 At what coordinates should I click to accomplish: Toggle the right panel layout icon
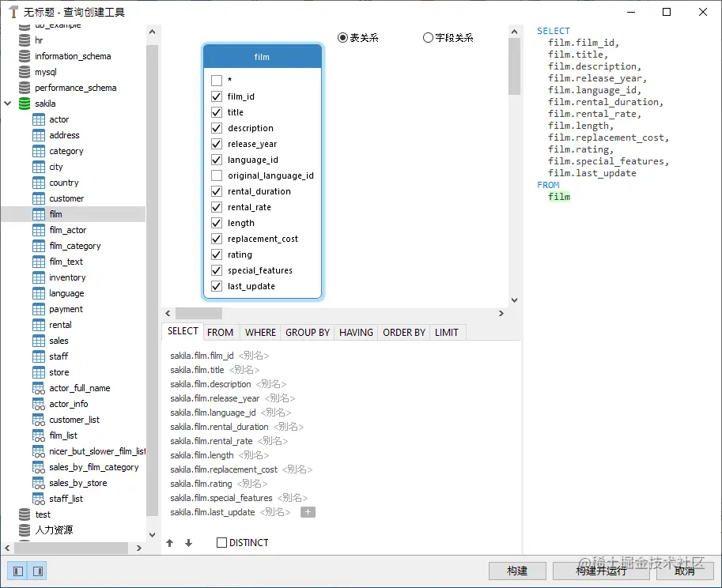[x=38, y=571]
